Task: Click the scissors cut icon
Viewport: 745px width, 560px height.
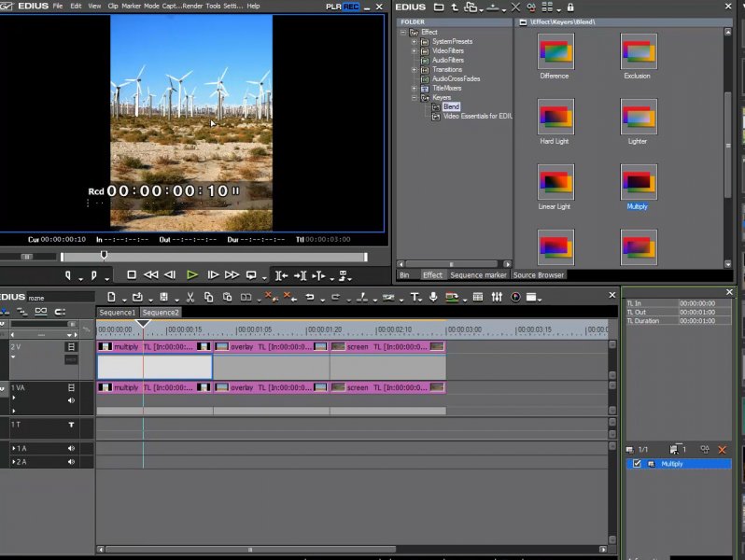Action: (x=190, y=298)
